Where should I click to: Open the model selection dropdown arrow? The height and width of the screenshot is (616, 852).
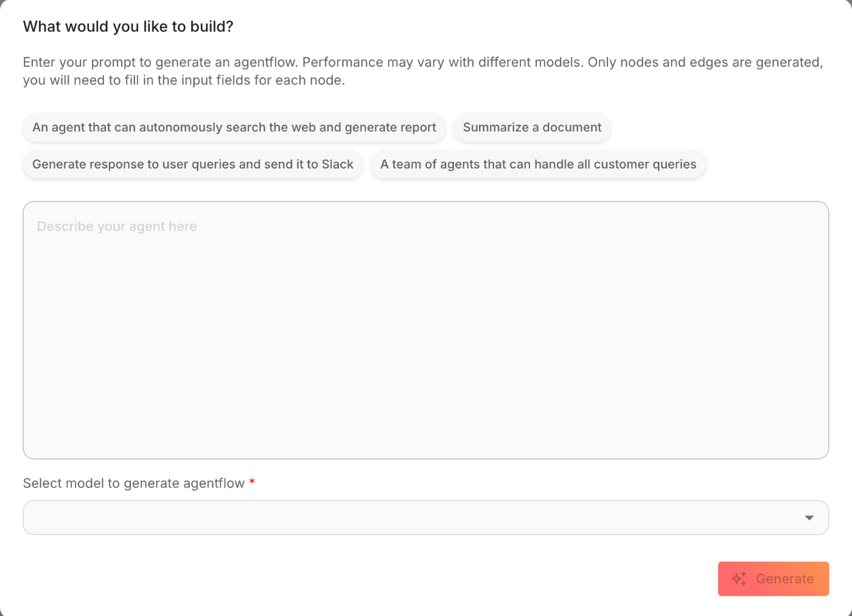(809, 518)
